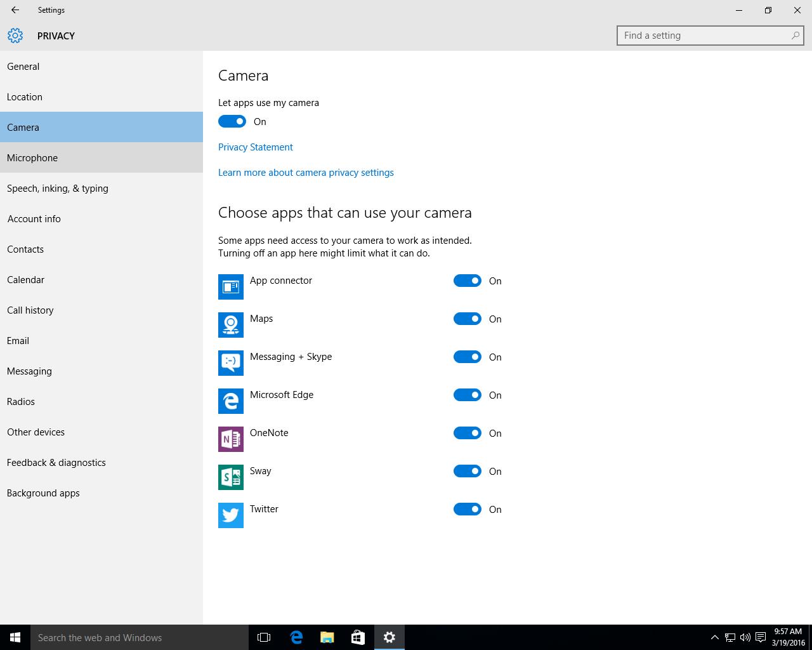Click the Settings gear taskbar icon
Viewport: 812px width, 650px height.
[390, 637]
